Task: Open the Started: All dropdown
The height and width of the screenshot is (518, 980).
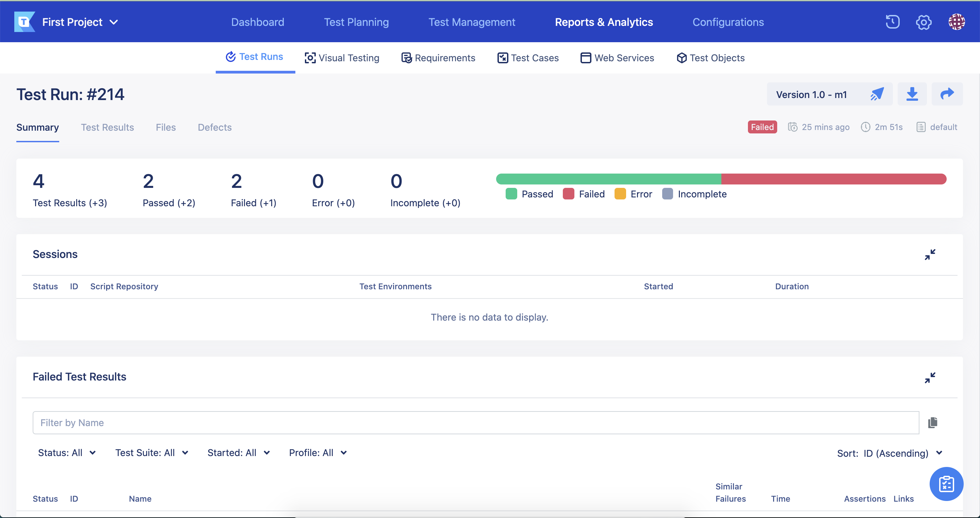Action: [x=239, y=453]
